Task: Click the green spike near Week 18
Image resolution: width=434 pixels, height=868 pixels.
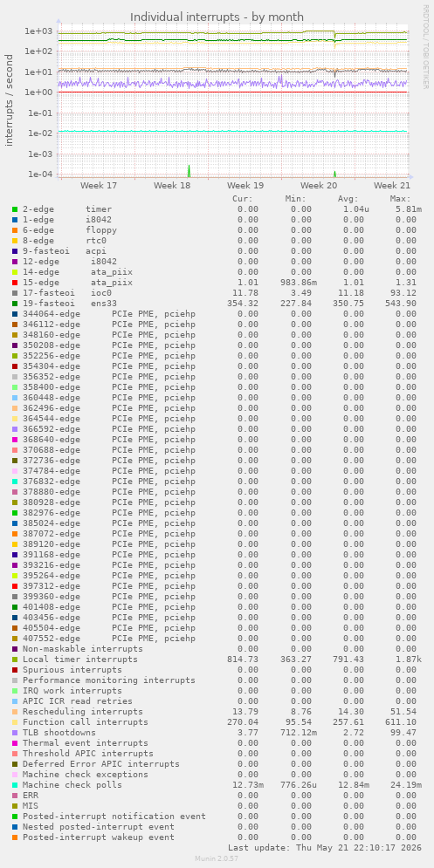Action: [189, 170]
